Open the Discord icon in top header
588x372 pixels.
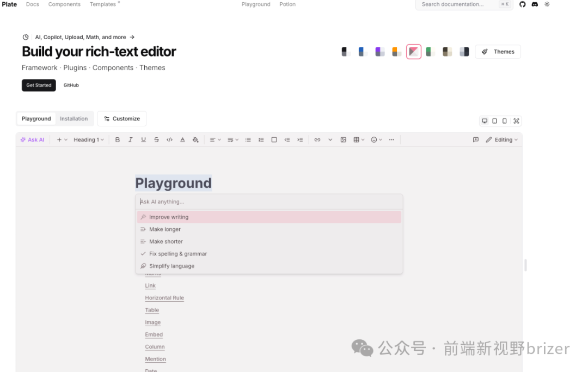pos(535,4)
